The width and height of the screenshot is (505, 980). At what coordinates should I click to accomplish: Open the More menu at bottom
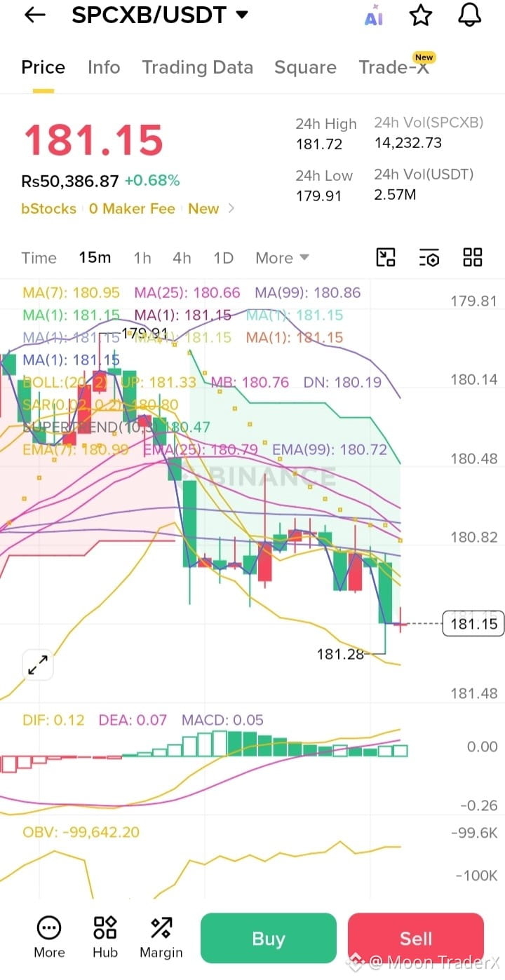[49, 937]
